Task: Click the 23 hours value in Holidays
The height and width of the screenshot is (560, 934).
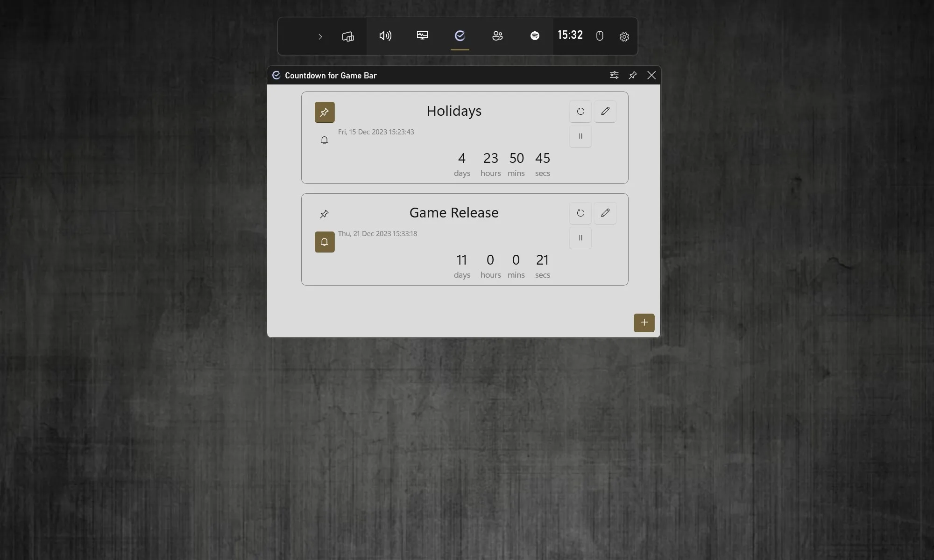Action: coord(491,158)
